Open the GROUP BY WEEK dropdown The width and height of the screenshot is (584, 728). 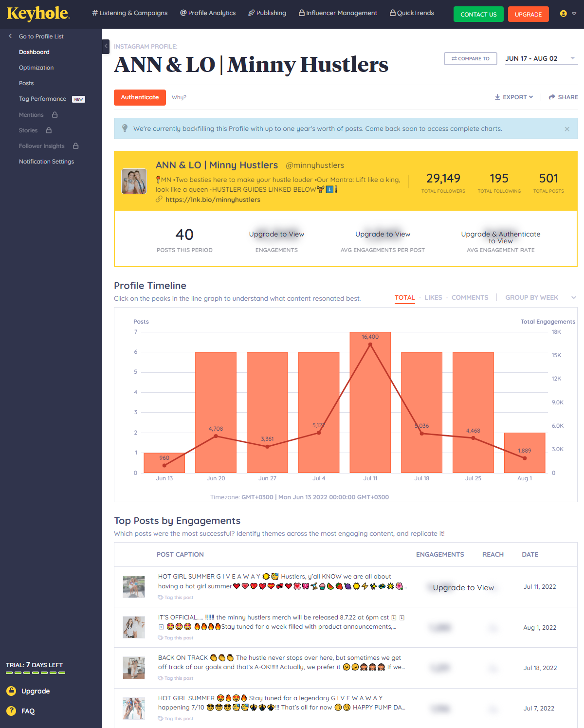(541, 297)
